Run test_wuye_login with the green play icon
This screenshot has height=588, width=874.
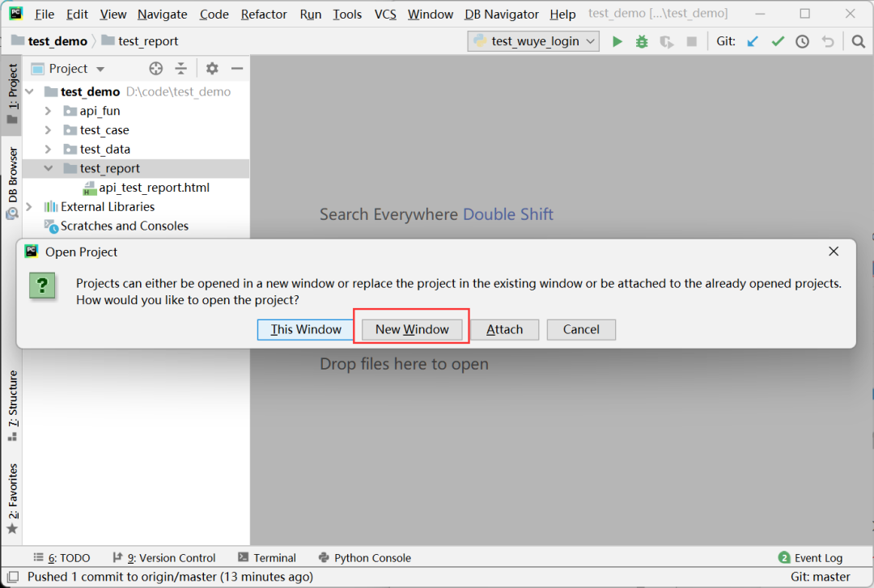(617, 42)
